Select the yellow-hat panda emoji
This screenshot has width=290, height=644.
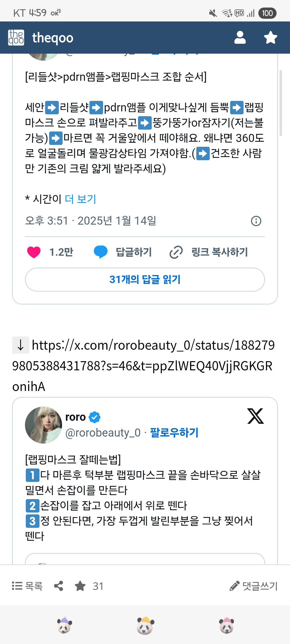(x=145, y=625)
